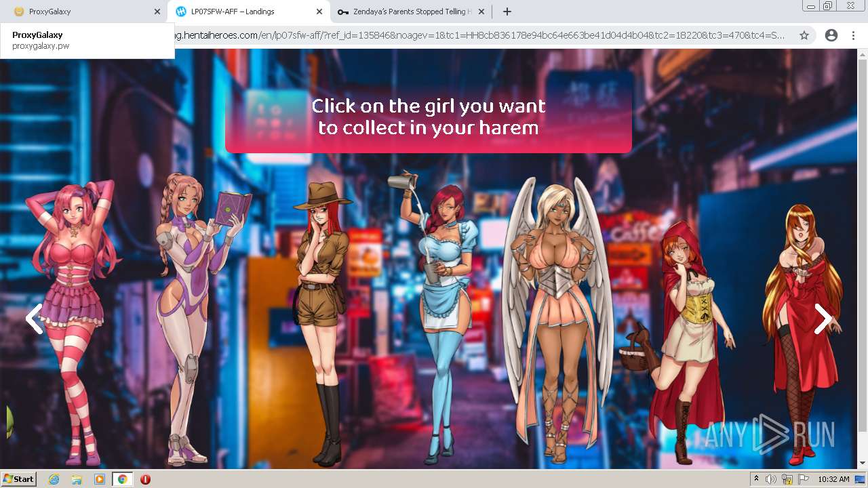Select the explorer girl with brown hat
This screenshot has width=868, height=488.
click(x=322, y=324)
